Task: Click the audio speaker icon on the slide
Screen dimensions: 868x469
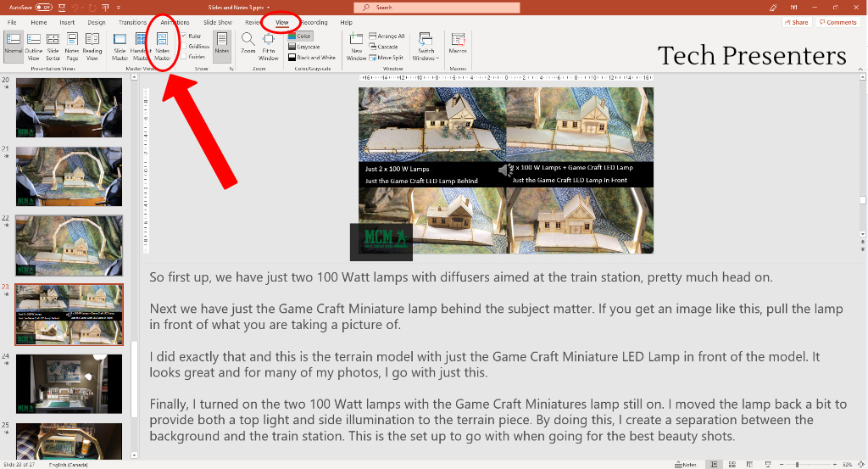Action: tap(505, 170)
